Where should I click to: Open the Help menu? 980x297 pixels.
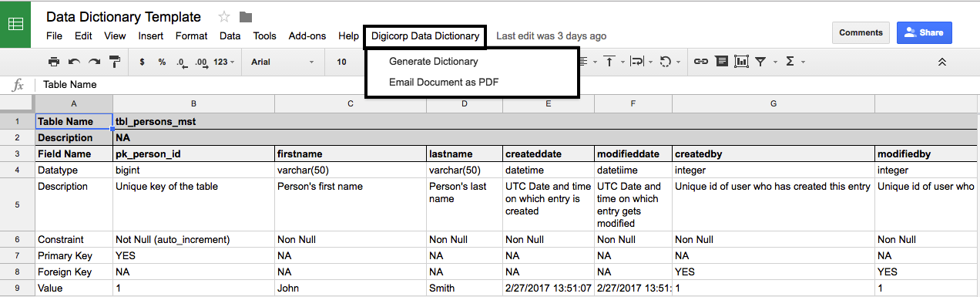(348, 35)
